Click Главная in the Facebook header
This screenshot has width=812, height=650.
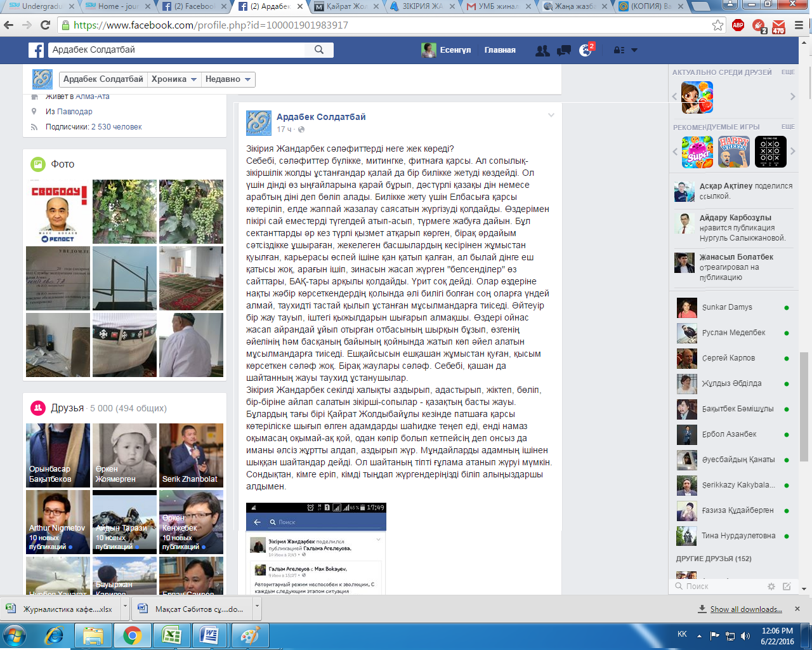(500, 50)
